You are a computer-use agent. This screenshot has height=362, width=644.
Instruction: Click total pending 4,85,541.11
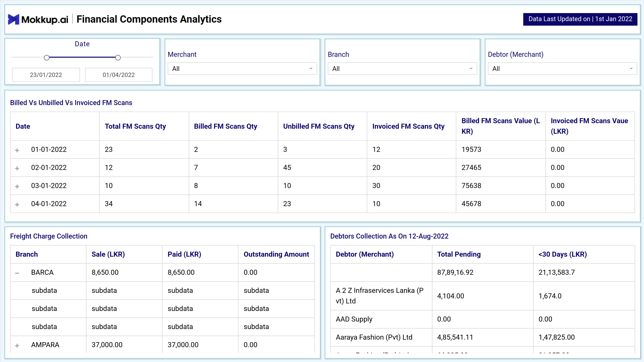coord(455,337)
